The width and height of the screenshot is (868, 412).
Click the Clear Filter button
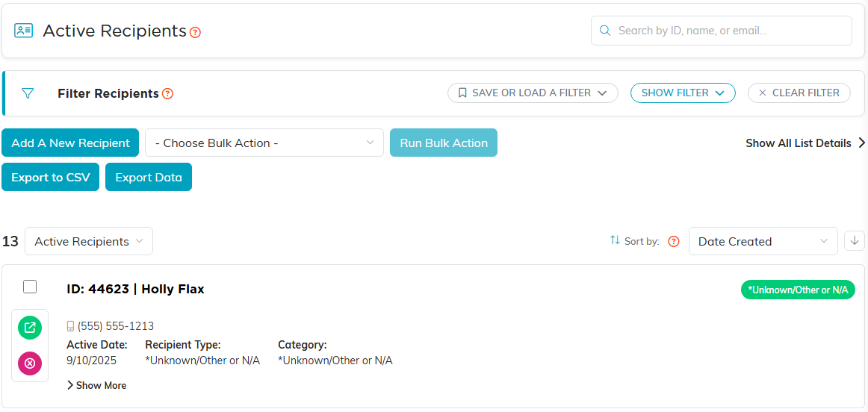799,93
